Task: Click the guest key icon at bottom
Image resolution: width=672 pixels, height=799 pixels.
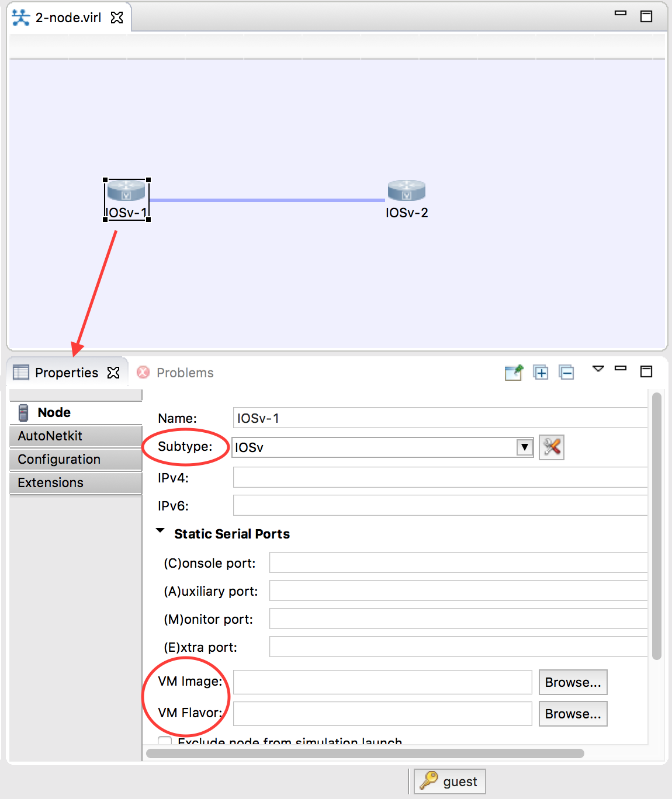Action: coord(429,781)
